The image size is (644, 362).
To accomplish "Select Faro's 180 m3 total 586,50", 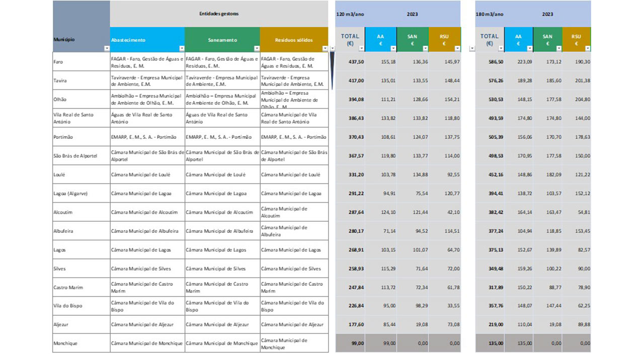I will (x=490, y=62).
